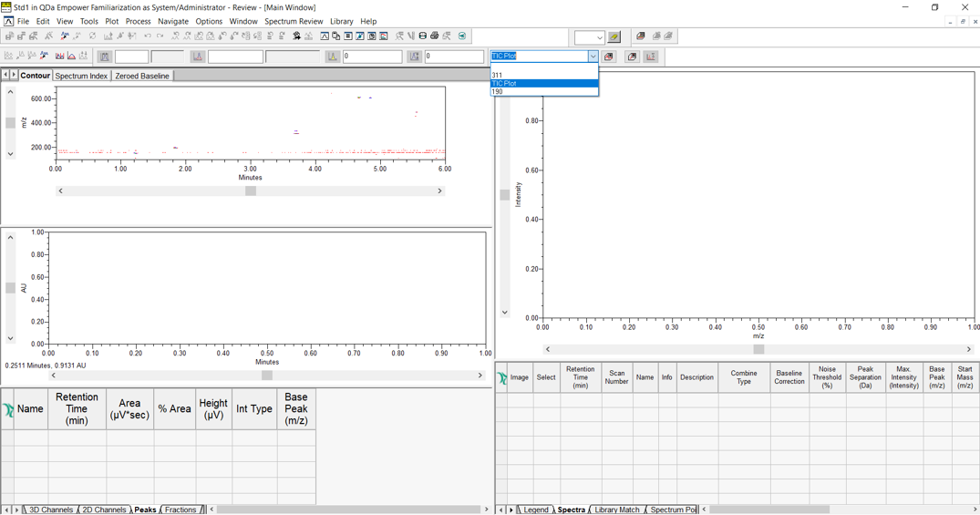Open the Process menu
The width and height of the screenshot is (980, 515).
click(139, 21)
